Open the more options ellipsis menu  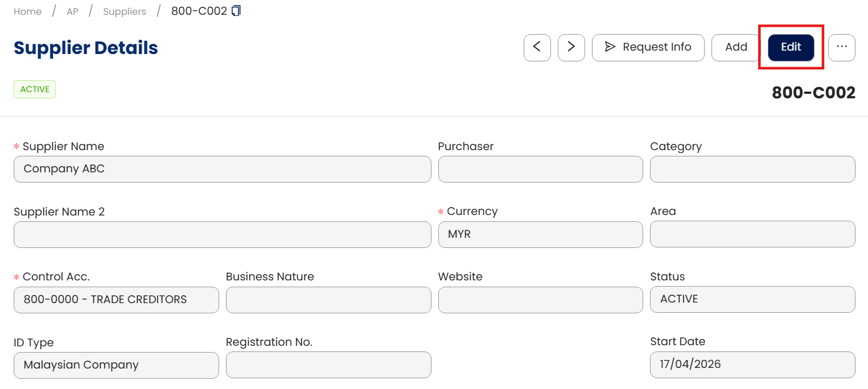tap(841, 47)
